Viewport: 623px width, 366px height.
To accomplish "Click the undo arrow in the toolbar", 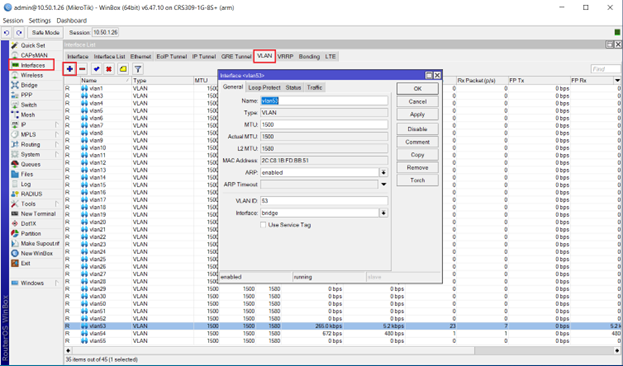I will [6, 33].
